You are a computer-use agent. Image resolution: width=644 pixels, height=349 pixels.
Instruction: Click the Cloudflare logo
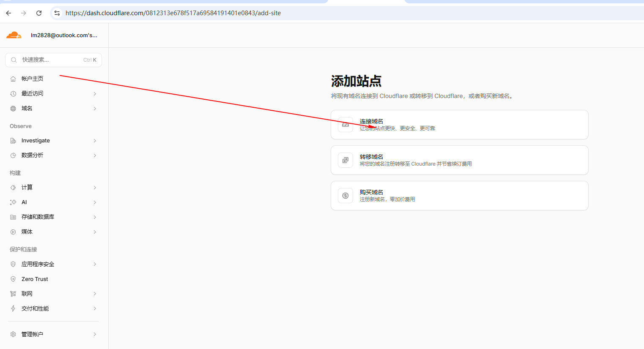coord(14,35)
